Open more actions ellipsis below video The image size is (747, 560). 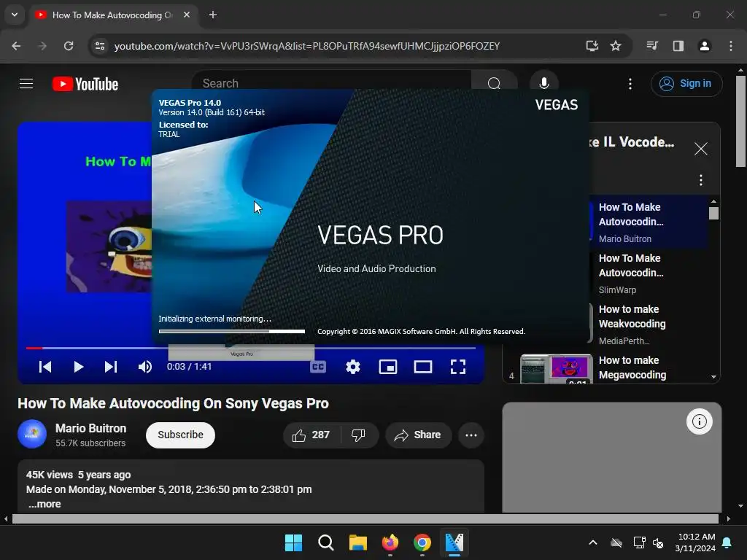(471, 435)
